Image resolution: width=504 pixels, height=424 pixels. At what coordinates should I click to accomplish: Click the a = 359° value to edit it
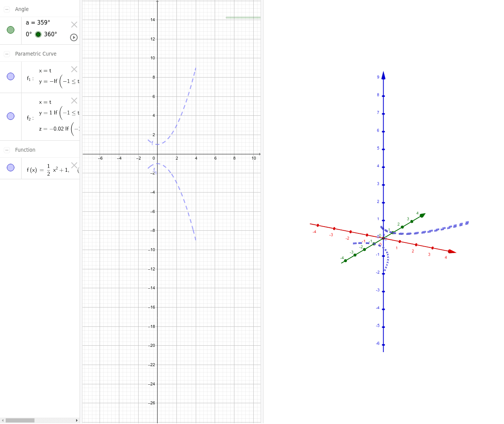click(37, 22)
